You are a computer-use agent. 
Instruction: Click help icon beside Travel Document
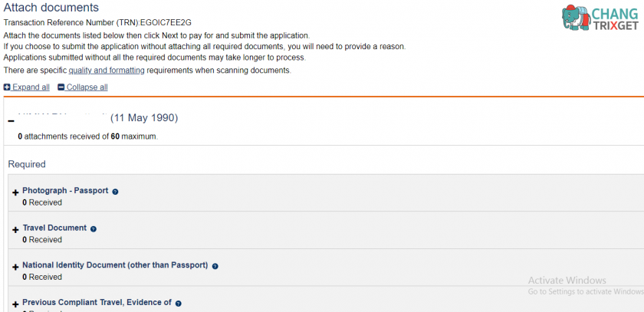tap(94, 229)
